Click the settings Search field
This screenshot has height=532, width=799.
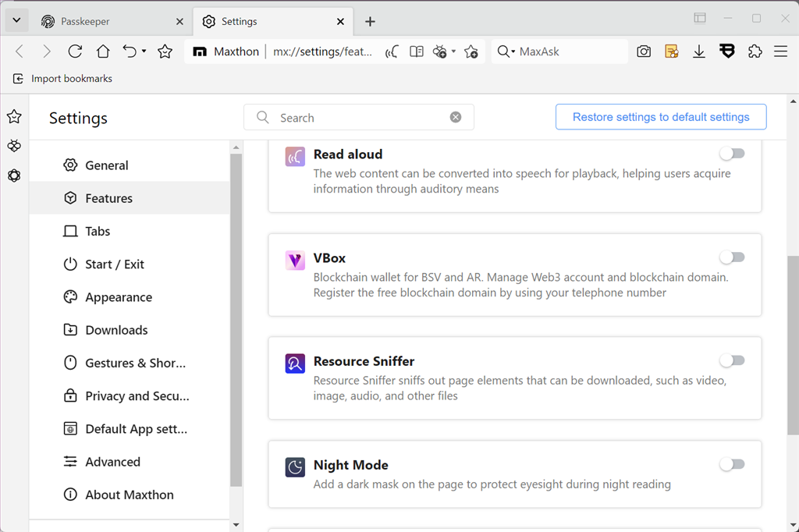(359, 117)
